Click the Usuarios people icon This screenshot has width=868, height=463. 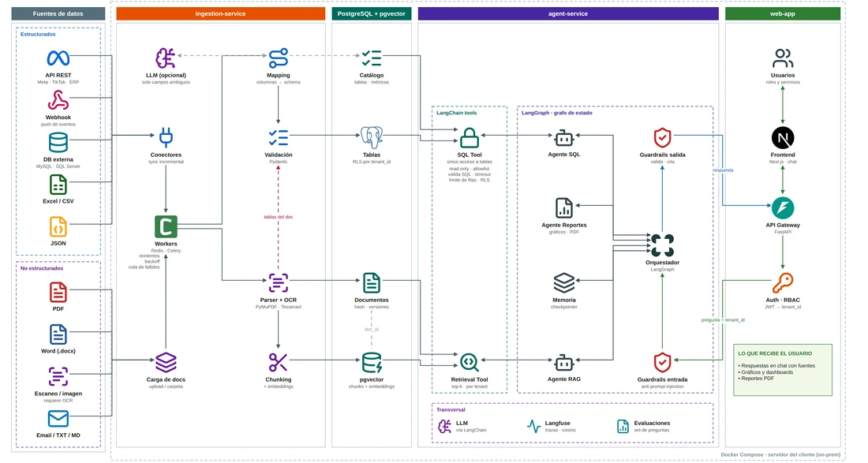pos(782,58)
